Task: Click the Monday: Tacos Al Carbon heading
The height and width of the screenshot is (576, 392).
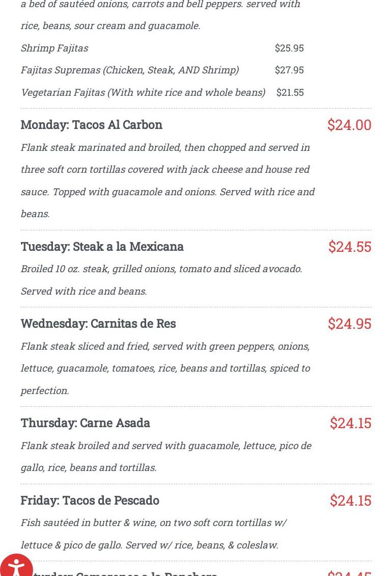Action: [92, 125]
